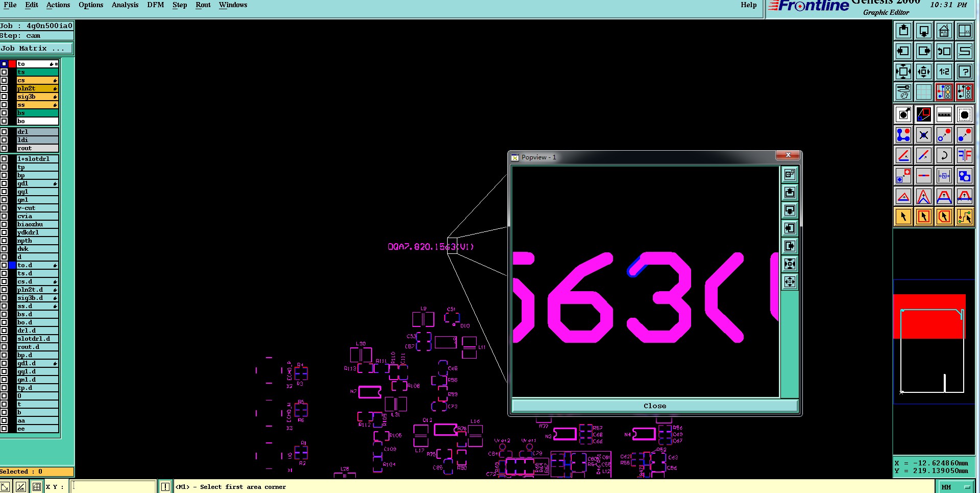Screen dimensions: 980x493
Task: Click the blue X delete feature icon
Action: click(x=924, y=135)
